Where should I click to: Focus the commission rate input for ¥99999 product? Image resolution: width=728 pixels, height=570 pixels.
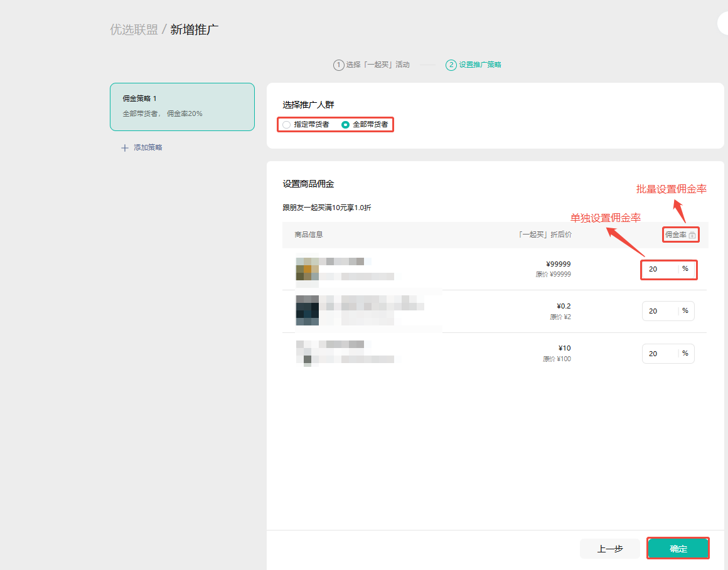pos(659,269)
